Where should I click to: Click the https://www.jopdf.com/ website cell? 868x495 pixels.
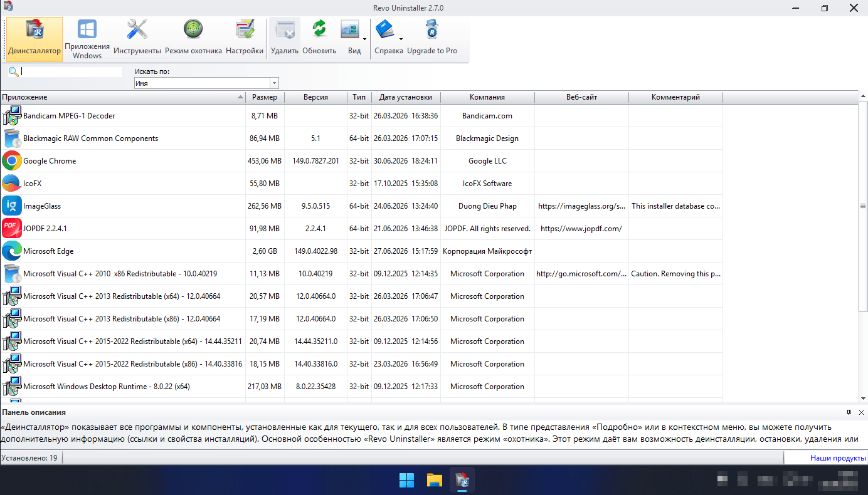tap(581, 229)
